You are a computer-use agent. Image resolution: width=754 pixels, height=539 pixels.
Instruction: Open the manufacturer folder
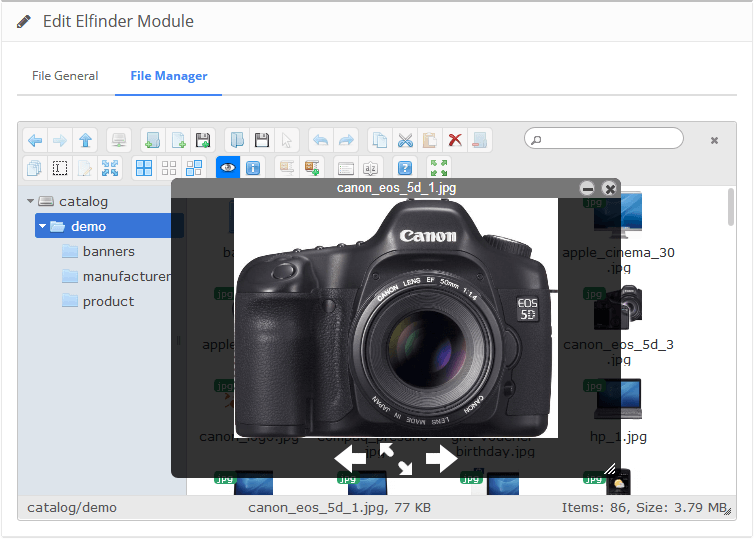pyautogui.click(x=126, y=276)
